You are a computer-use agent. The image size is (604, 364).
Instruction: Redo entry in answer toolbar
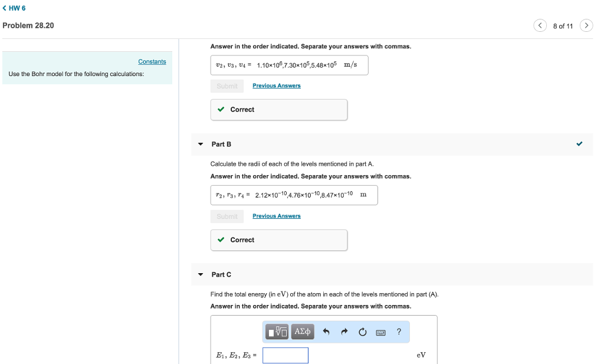344,332
